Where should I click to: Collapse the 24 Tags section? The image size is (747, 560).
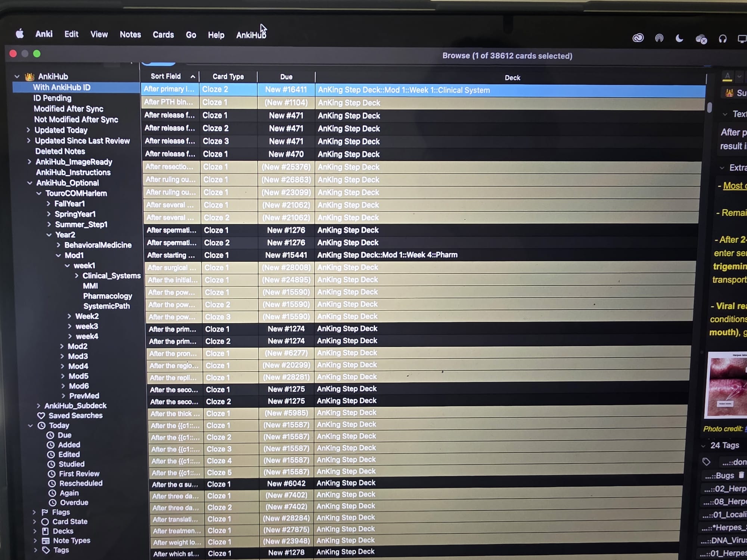[x=703, y=446]
